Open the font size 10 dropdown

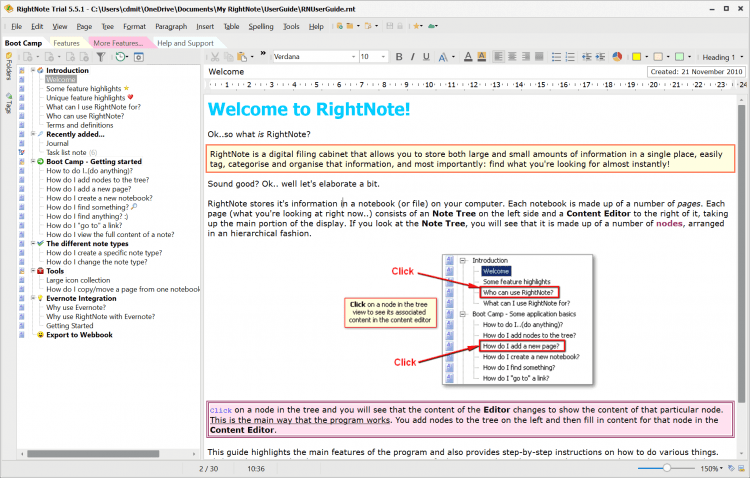383,57
